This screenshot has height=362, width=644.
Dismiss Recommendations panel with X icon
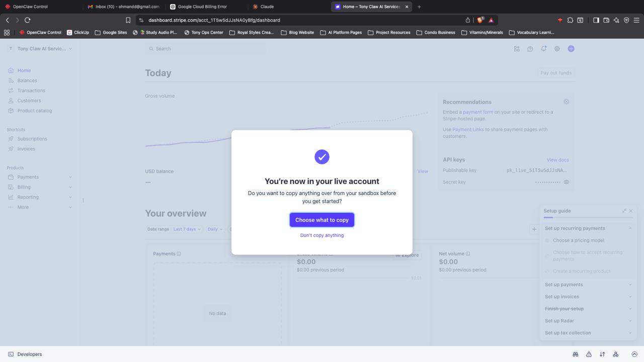pyautogui.click(x=566, y=102)
